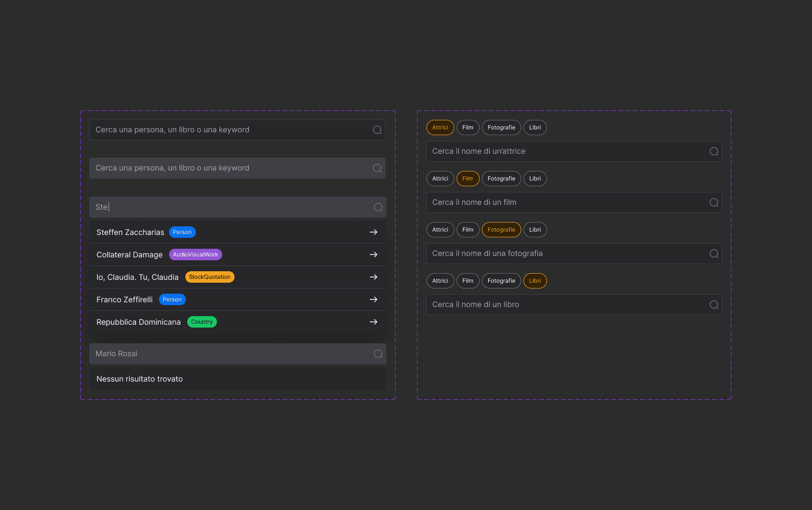Viewport: 812px width, 510px height.
Task: Open the Repubblica Dominicana result
Action: (238, 322)
